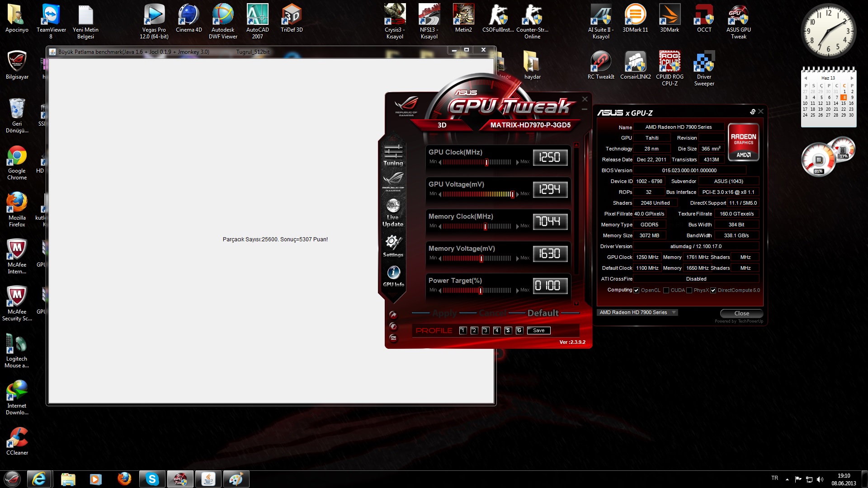The image size is (868, 488).
Task: Open GPU Tweak Settings gear icon
Action: tap(393, 246)
